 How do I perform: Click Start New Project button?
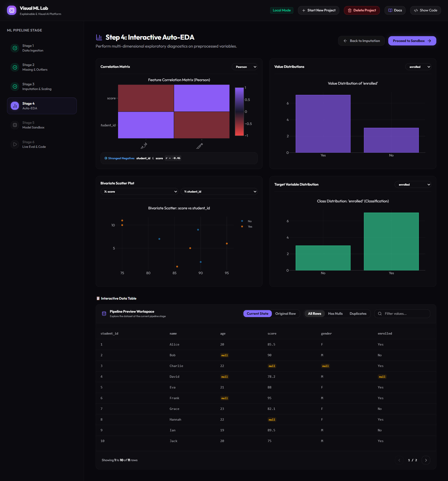(x=318, y=10)
